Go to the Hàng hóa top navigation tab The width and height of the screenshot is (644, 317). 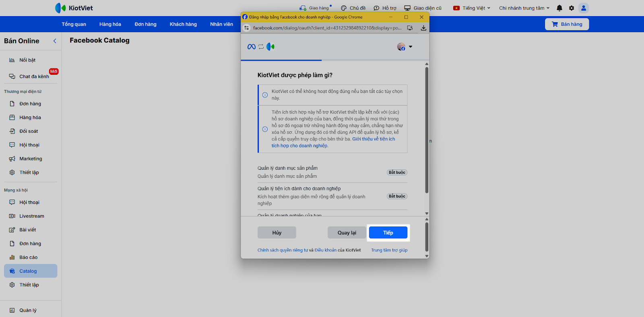coord(110,24)
